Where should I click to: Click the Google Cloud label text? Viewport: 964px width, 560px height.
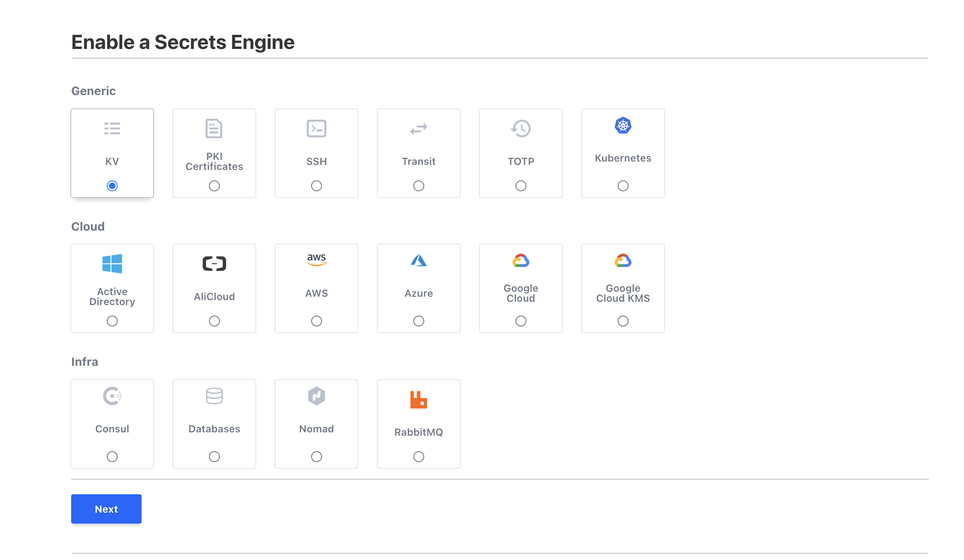[x=521, y=293]
